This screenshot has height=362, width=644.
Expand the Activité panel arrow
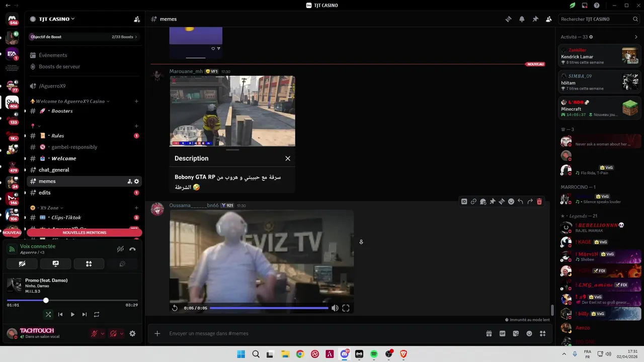pos(636,37)
